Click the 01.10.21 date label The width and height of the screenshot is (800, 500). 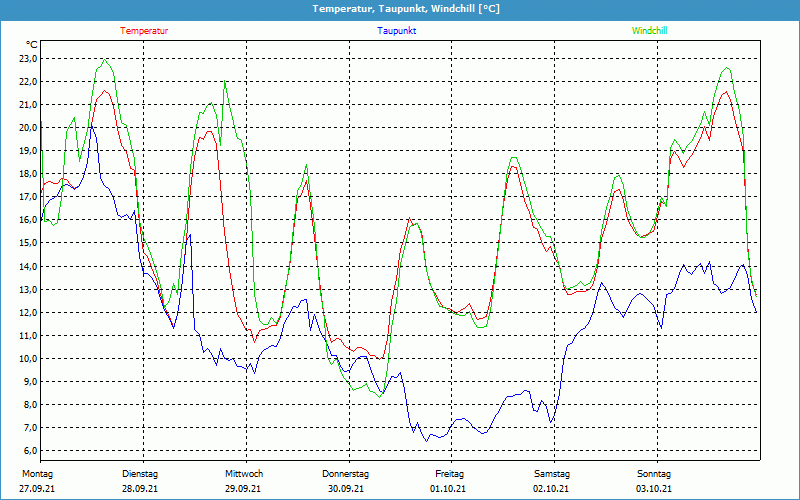pyautogui.click(x=448, y=489)
